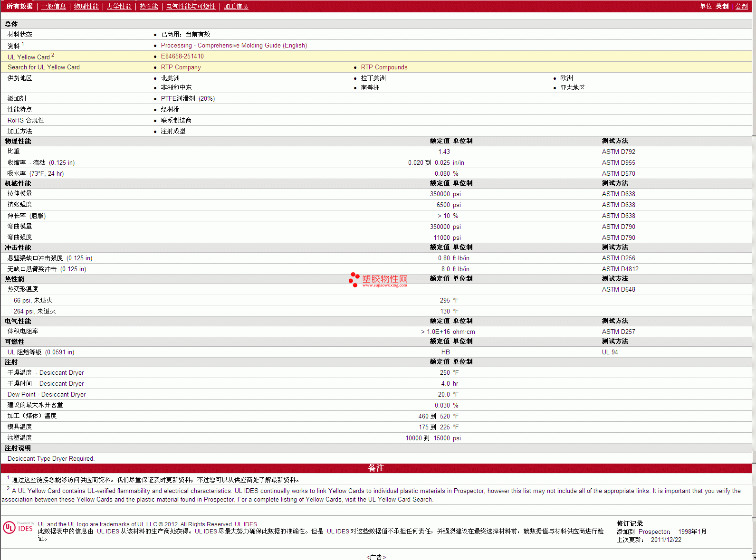Image resolution: width=756 pixels, height=560 pixels.
Task: Click the 亚太地区 region entry
Action: point(573,87)
